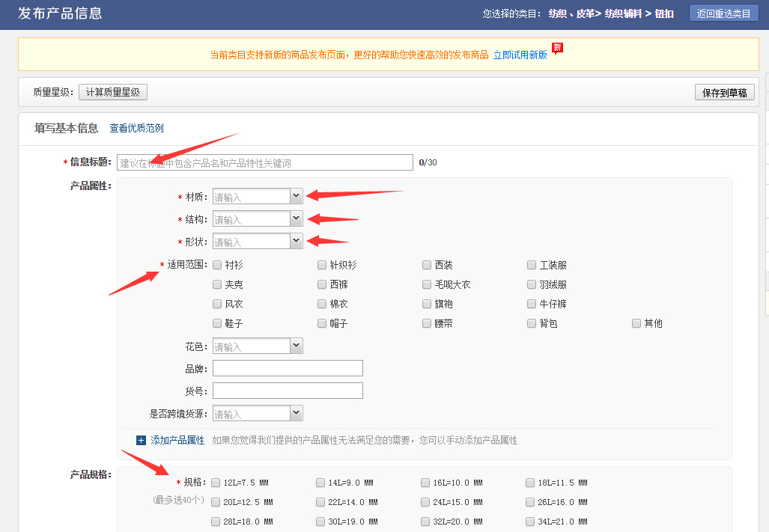This screenshot has height=532, width=769.
Task: Select the 风衣 checkbox
Action: coord(217,304)
